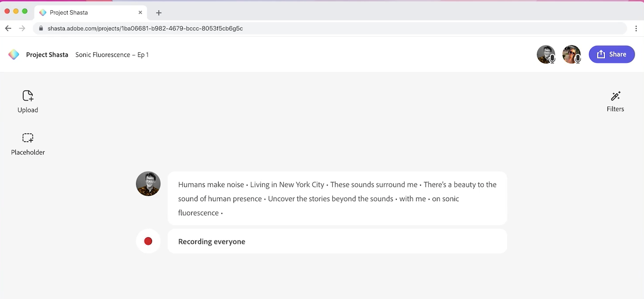Viewport: 644px width, 299px height.
Task: Open the browser three-dot menu
Action: click(x=636, y=28)
